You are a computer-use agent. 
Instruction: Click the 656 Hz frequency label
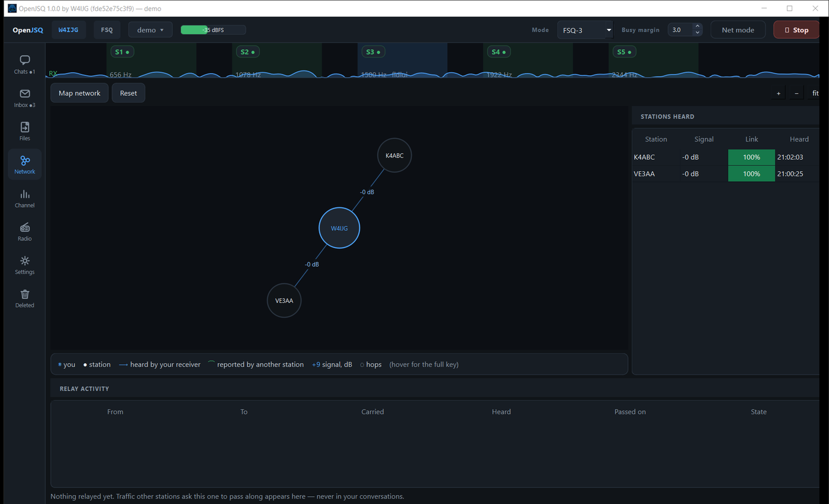click(x=120, y=75)
